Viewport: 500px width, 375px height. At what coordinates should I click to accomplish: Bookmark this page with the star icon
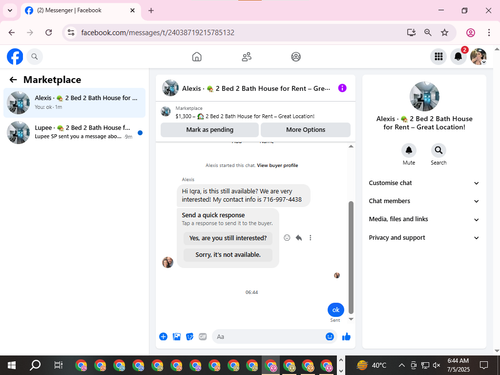coord(444,33)
